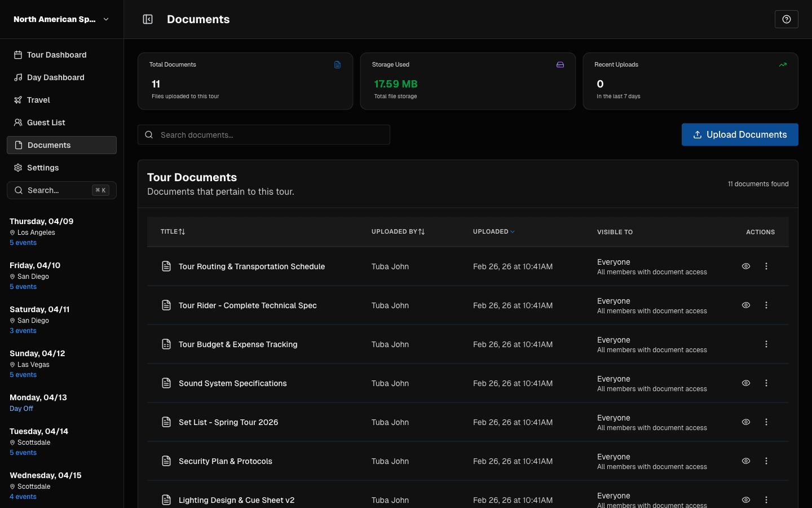812x508 pixels.
Task: Click the storage drive icon on Storage Used card
Action: [560, 64]
